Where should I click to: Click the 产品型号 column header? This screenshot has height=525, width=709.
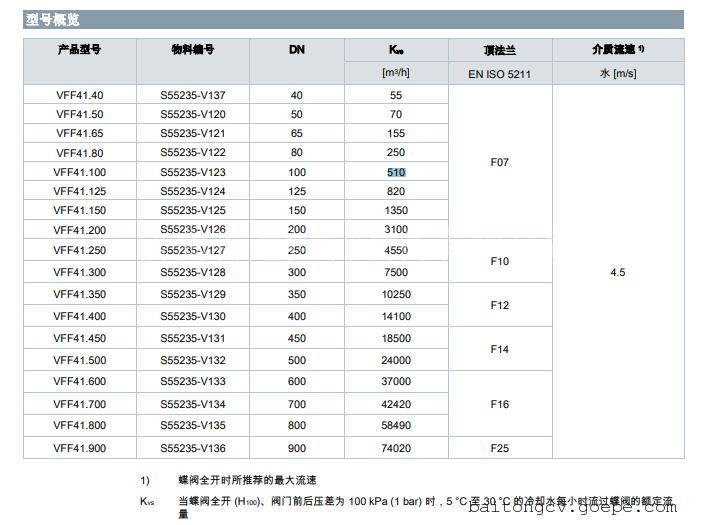coord(80,49)
